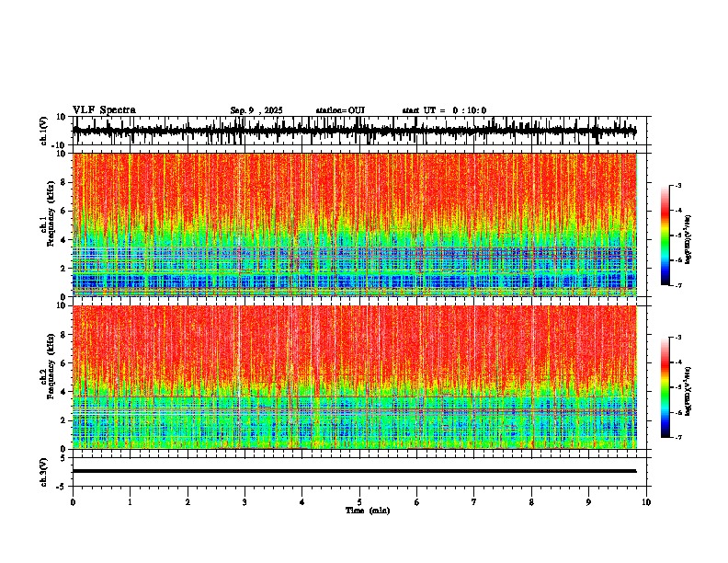
Task: Click the '-3' label on ch.1 color scale
Action: click(678, 185)
